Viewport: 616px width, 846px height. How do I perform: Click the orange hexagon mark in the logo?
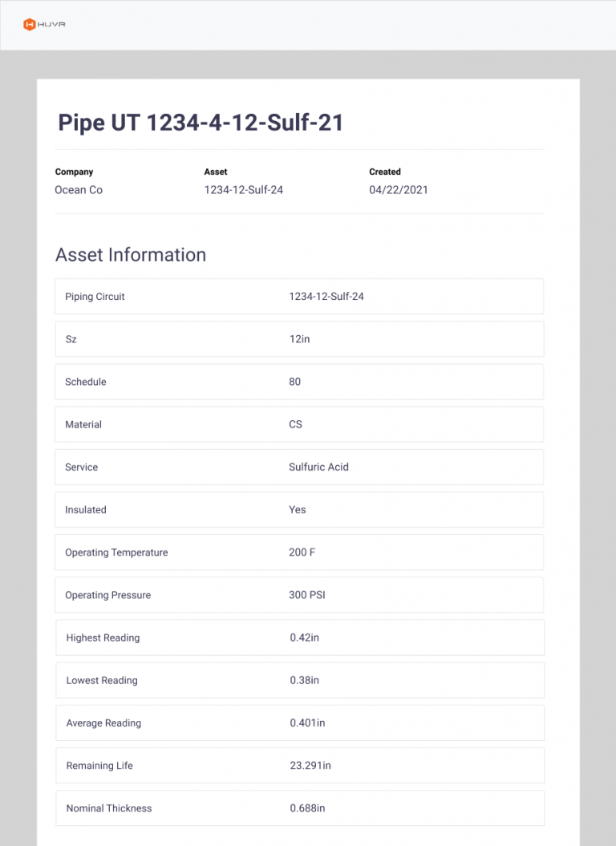tap(28, 24)
